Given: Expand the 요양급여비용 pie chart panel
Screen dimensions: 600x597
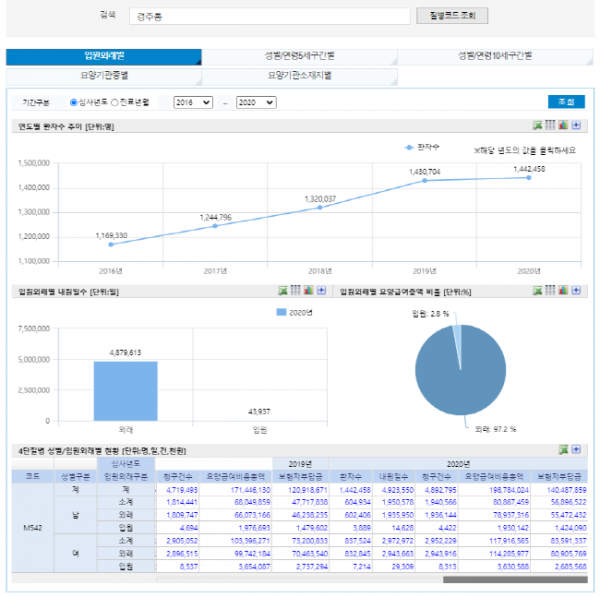Looking at the screenshot, I should coord(576,291).
